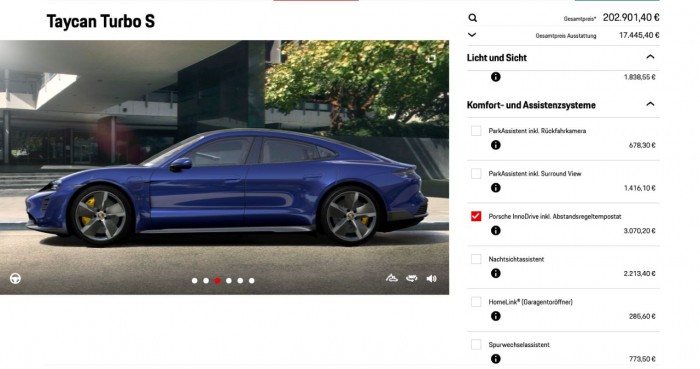
Task: Go to first image carousel dot
Action: 195,281
